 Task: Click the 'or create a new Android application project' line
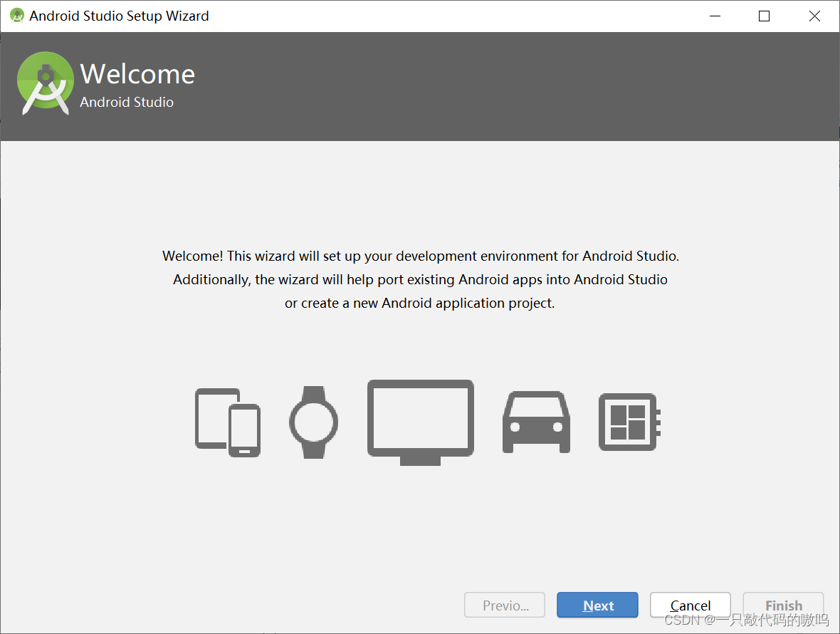(419, 303)
